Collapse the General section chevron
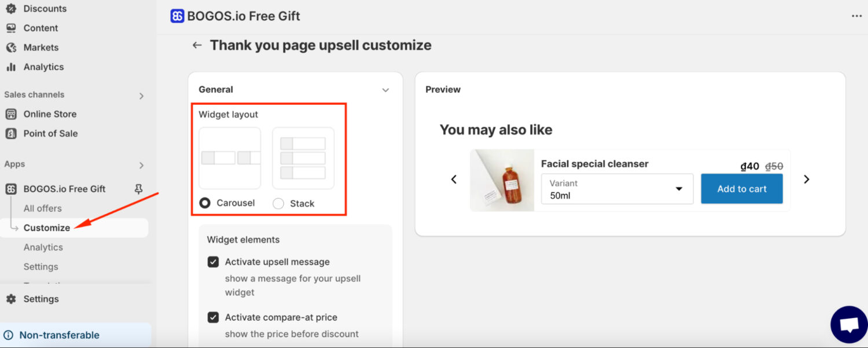The width and height of the screenshot is (868, 348). pos(386,90)
